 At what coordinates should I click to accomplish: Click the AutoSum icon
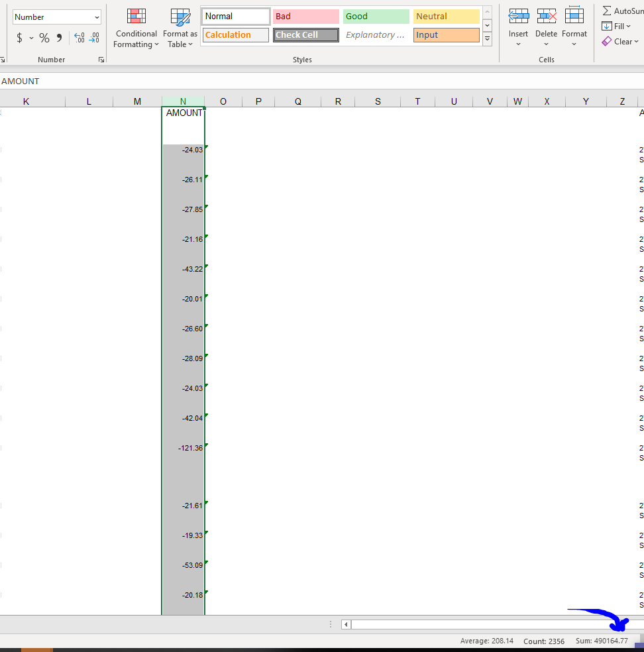tap(608, 10)
